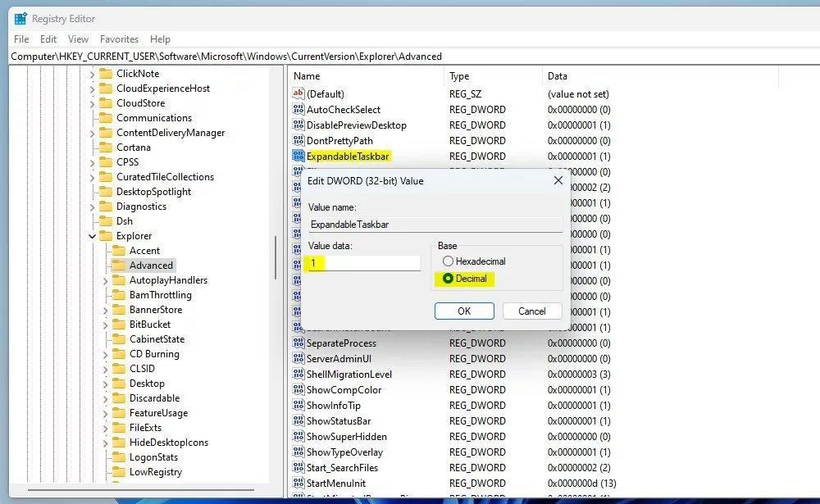Select the HideDesktopIcons key in tree
The width and height of the screenshot is (820, 504).
pos(169,443)
